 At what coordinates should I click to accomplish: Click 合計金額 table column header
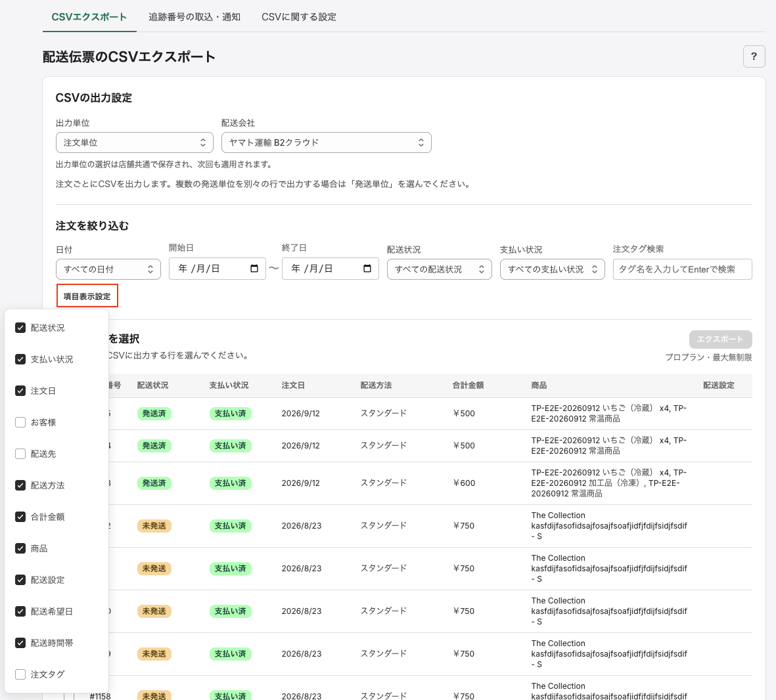point(468,385)
